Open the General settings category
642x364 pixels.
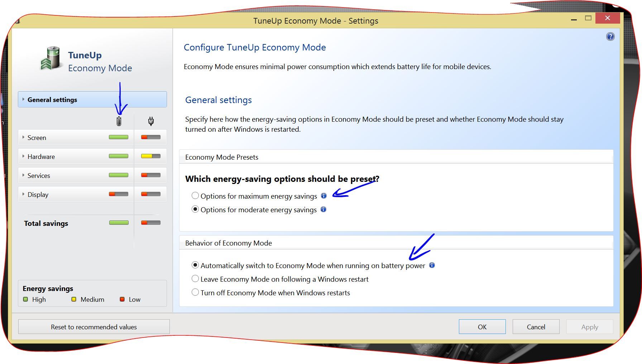(92, 100)
